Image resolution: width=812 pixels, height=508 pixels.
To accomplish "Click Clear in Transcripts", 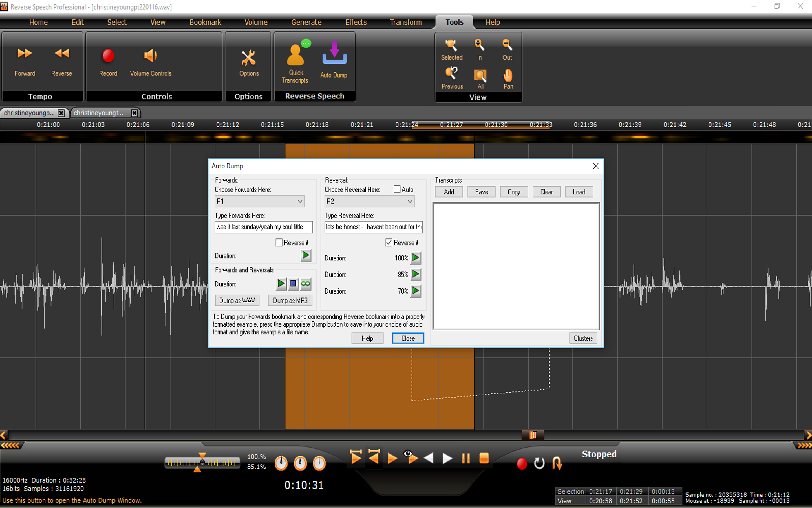I will (547, 192).
